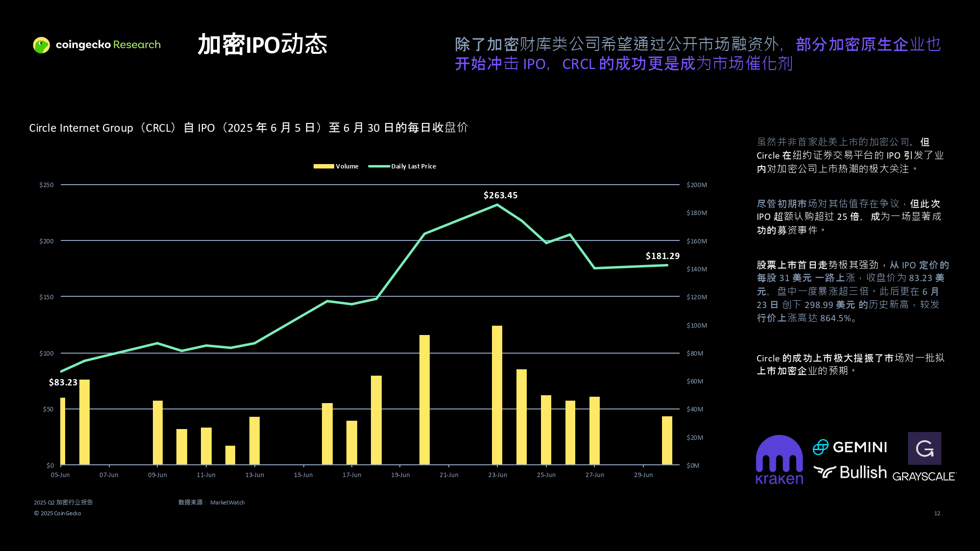980x551 pixels.
Task: Click the 05-Jun x-axis date label
Action: tap(60, 475)
